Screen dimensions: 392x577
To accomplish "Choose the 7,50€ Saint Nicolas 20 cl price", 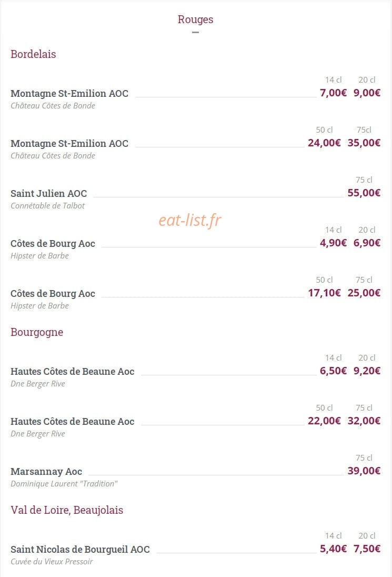I will click(367, 549).
